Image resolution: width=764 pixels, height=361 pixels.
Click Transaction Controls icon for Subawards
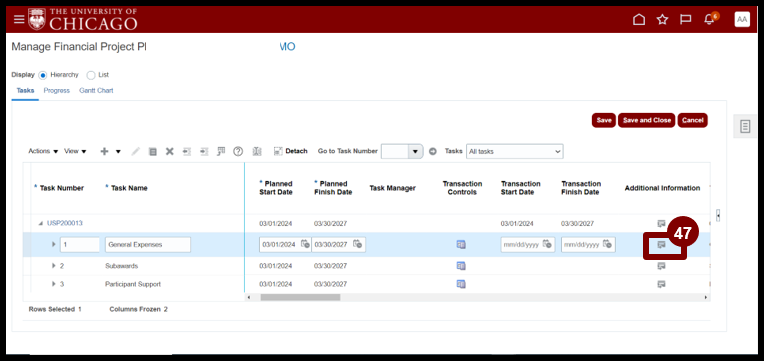click(461, 266)
